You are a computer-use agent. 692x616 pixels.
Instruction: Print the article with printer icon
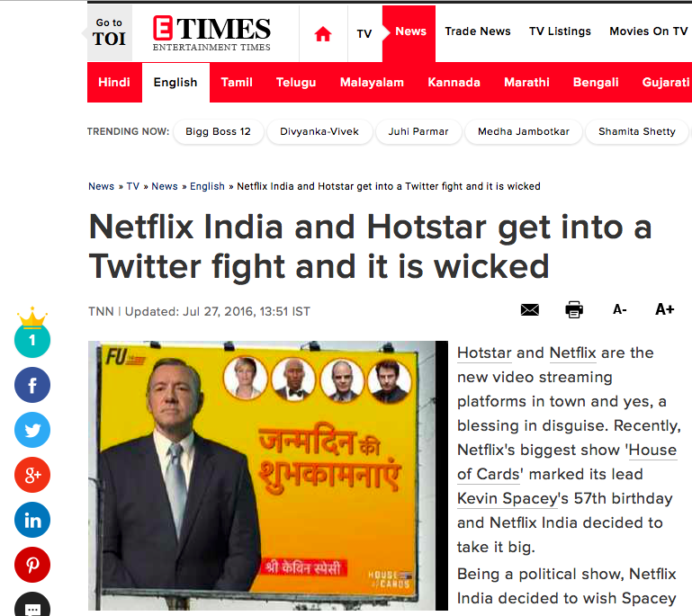[x=574, y=309]
